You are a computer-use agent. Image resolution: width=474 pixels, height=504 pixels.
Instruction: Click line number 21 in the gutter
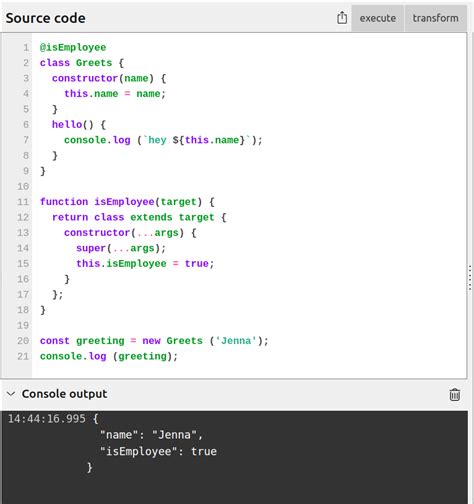(23, 356)
